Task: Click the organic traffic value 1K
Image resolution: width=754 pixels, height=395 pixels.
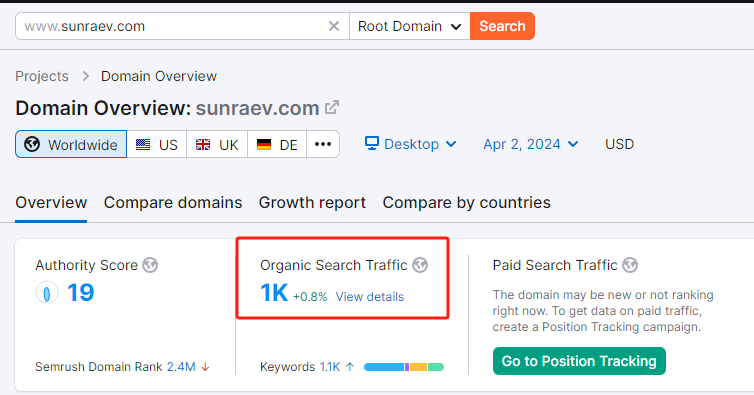Action: (x=274, y=293)
